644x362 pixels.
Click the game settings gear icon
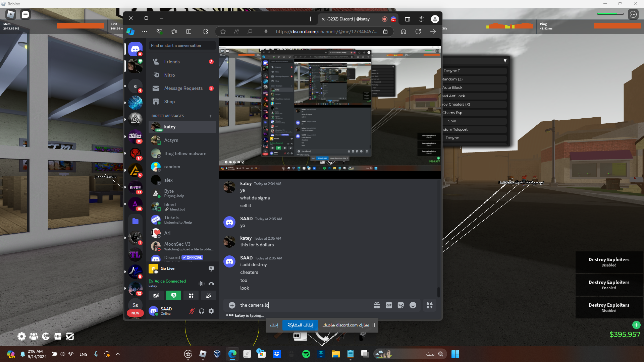coord(21,336)
